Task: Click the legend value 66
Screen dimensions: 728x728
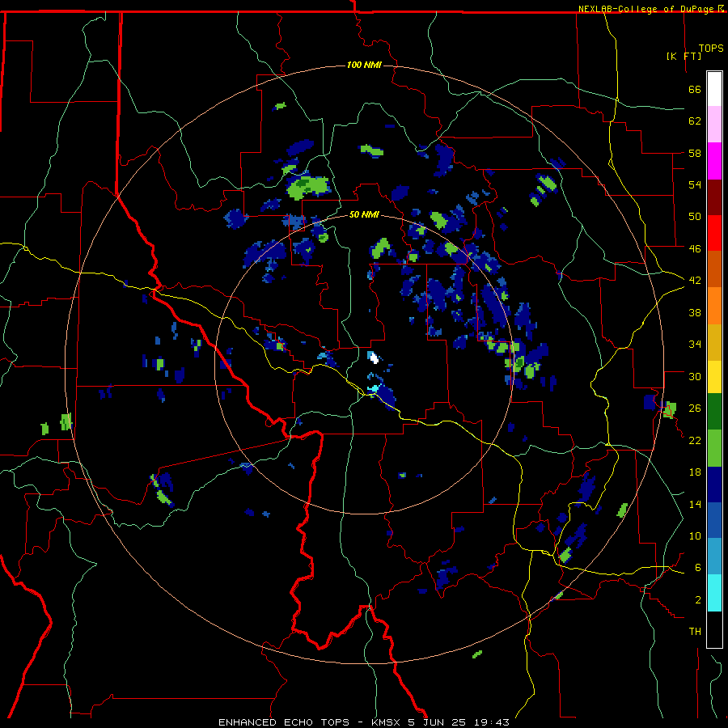Action: point(695,89)
